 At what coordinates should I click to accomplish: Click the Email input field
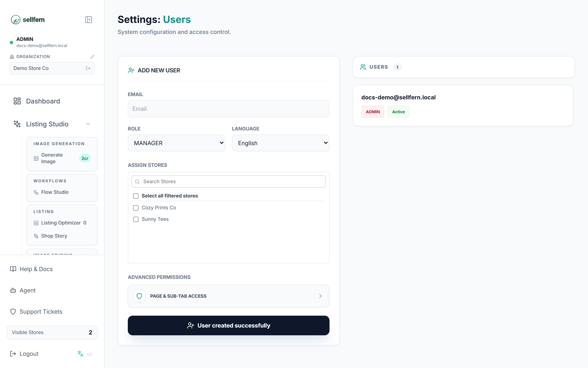point(228,109)
